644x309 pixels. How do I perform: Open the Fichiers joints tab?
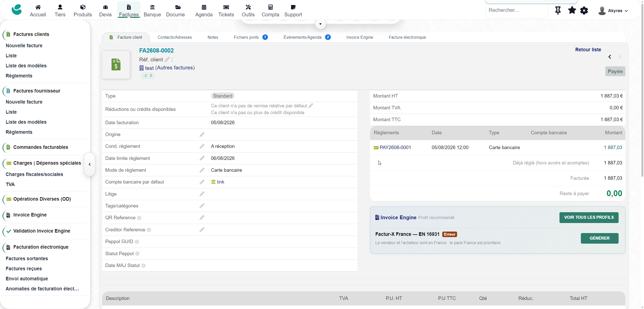(x=251, y=37)
